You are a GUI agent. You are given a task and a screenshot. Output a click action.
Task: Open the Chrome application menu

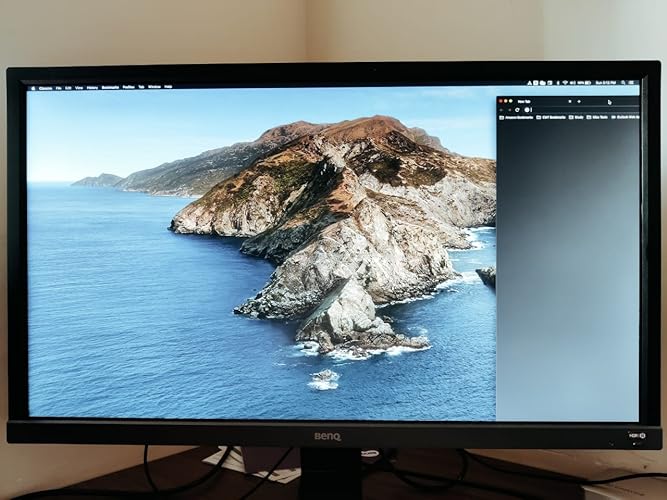point(45,88)
